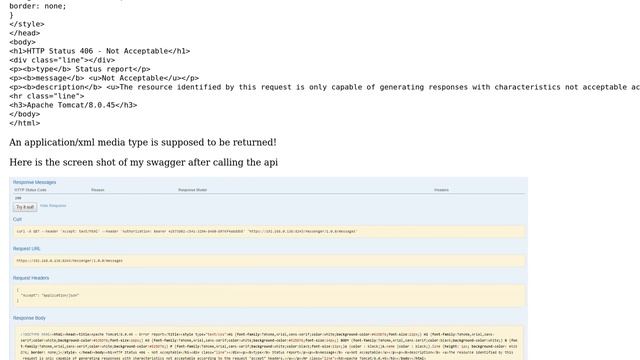Click the "<p><b>description</b>" code line
Viewport: 640px width, 360px height.
tap(324, 87)
